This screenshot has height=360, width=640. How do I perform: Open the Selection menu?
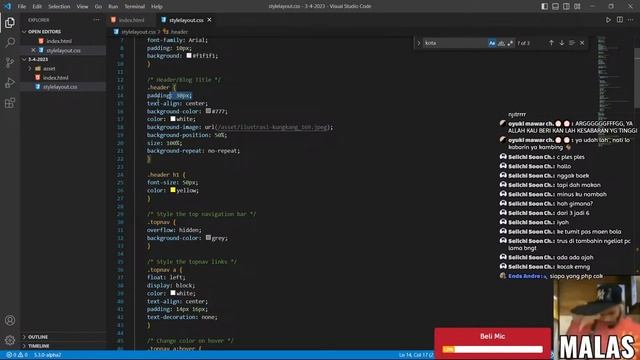59,6
